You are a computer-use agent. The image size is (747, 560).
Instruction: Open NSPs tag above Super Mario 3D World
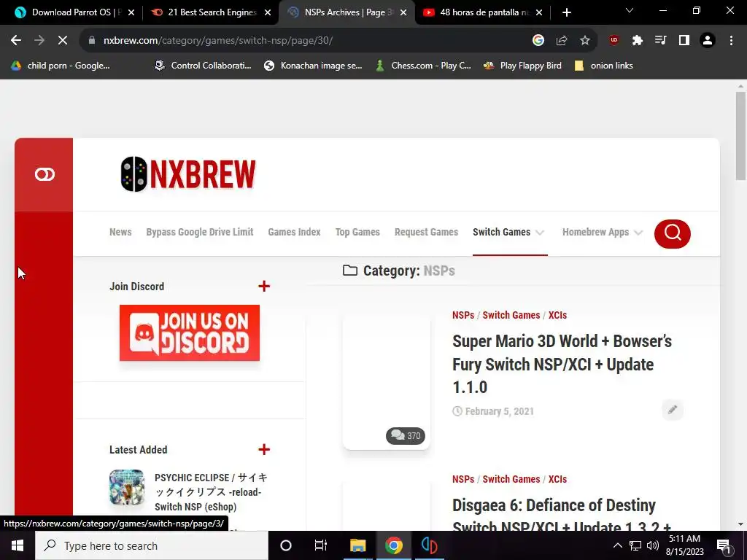(x=463, y=315)
